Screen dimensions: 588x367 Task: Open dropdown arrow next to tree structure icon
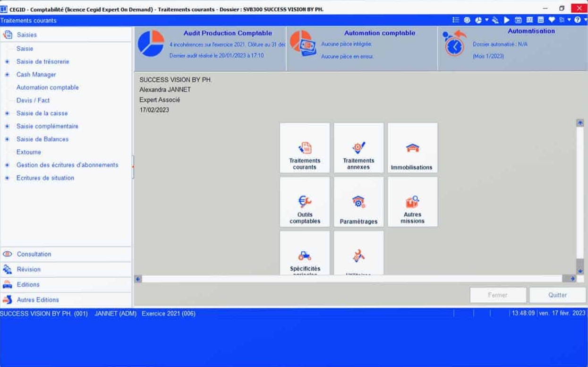(569, 20)
